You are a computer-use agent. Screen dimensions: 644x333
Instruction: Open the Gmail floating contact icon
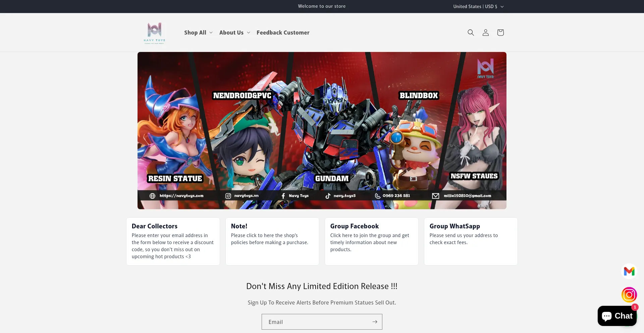tap(629, 271)
